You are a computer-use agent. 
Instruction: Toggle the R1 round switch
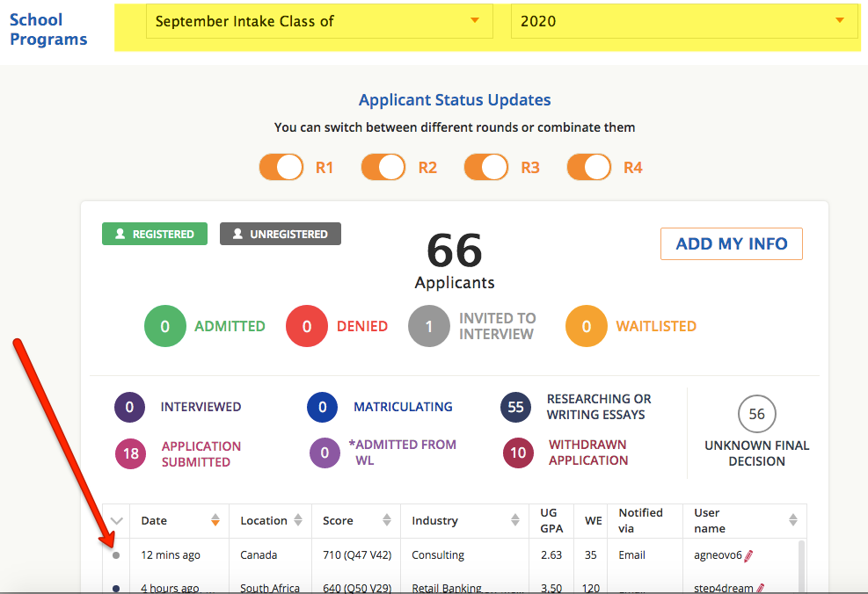pos(281,167)
